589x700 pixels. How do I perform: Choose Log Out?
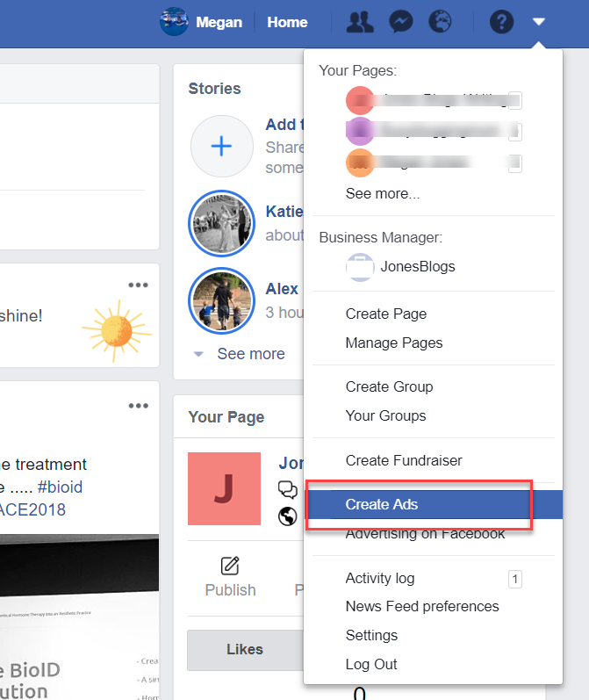[370, 664]
